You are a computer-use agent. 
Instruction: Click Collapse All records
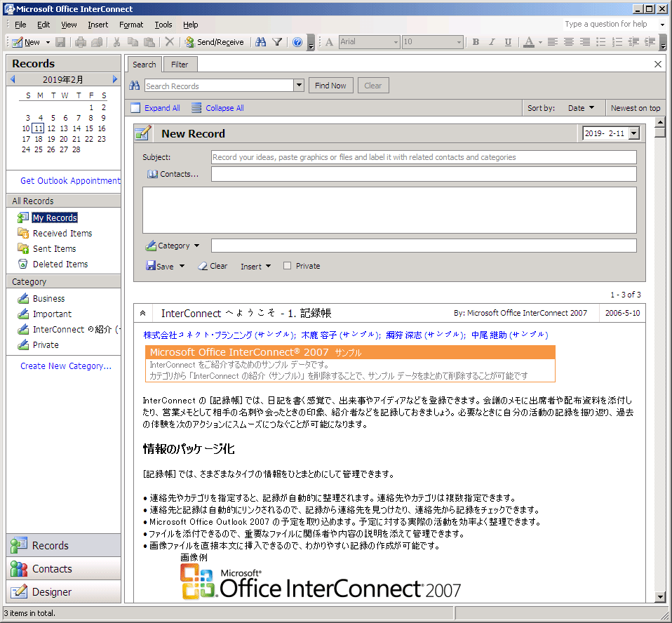218,108
